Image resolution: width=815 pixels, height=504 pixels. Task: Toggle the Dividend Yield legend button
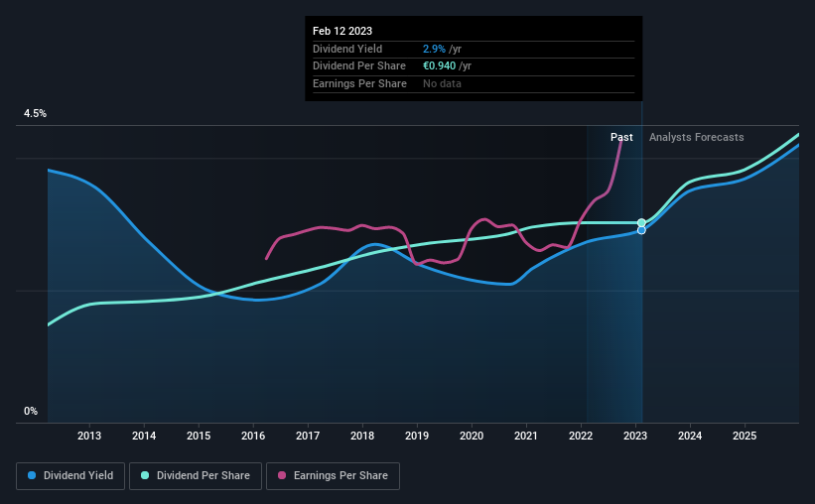[x=70, y=476]
